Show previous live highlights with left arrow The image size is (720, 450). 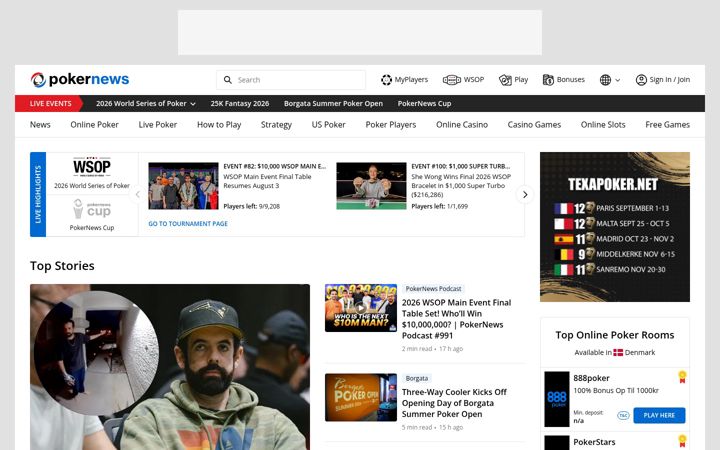tap(138, 195)
